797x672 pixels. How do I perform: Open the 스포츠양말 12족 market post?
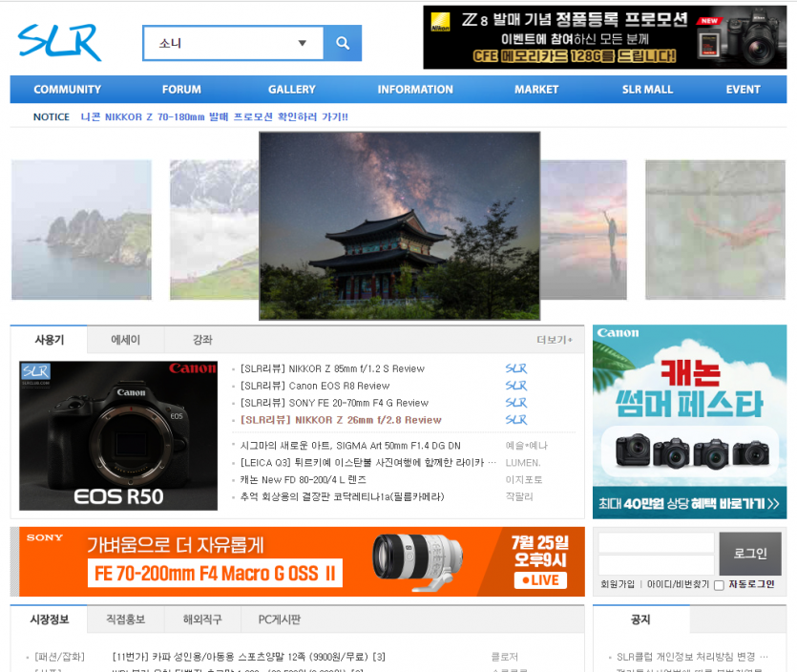[x=248, y=657]
